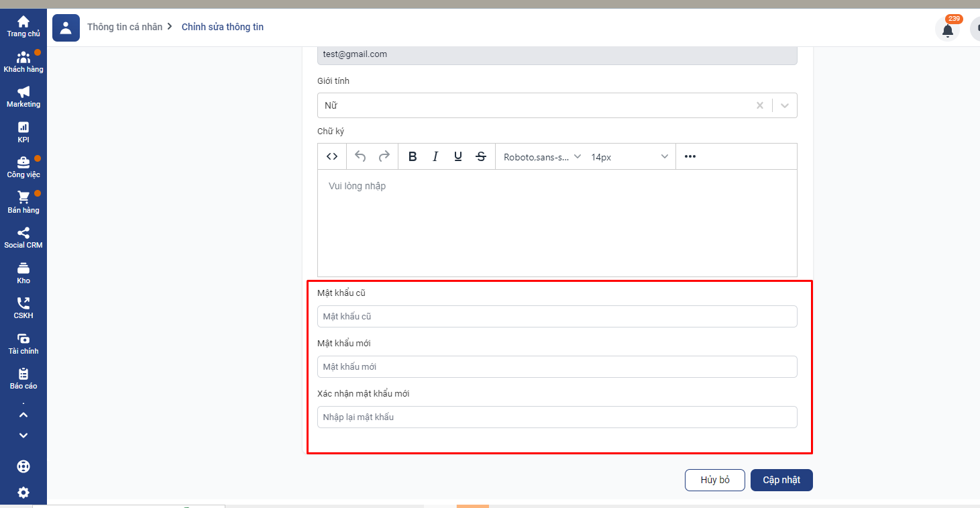Open settings gear in the sidebar
The width and height of the screenshot is (980, 508).
pyautogui.click(x=23, y=493)
